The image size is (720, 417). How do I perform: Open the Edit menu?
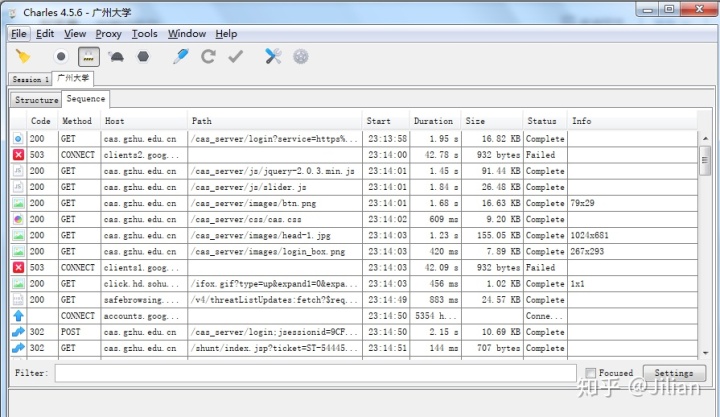coord(45,34)
